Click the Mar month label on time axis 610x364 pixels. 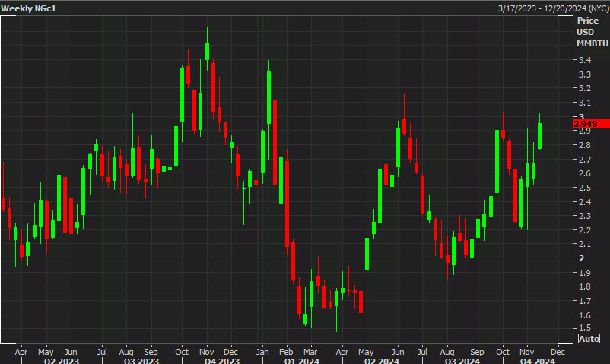(x=310, y=352)
